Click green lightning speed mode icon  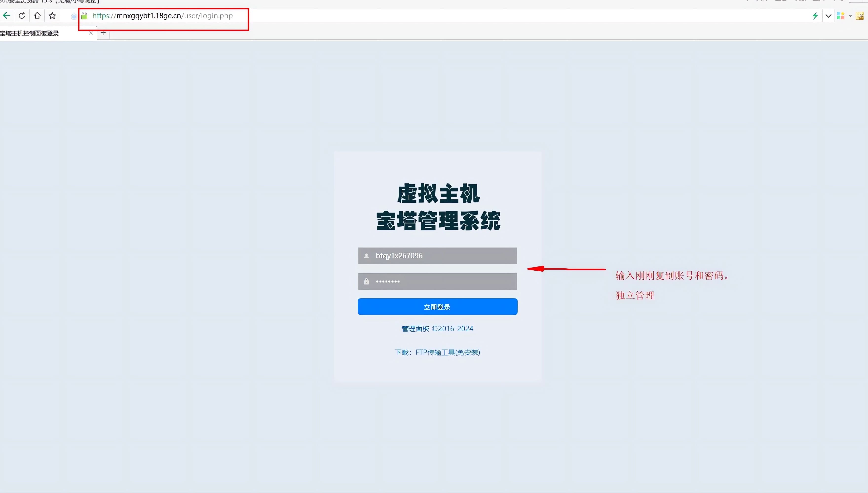pyautogui.click(x=815, y=16)
